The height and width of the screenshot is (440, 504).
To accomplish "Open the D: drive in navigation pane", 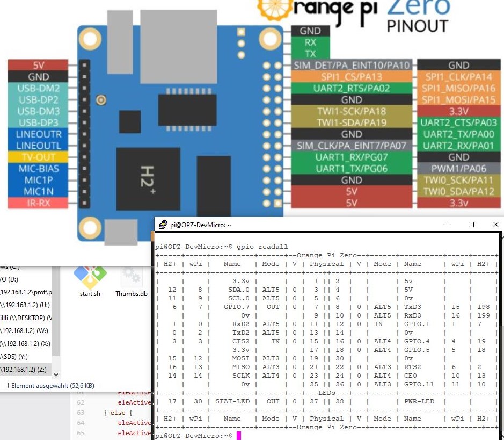I will (x=11, y=279).
